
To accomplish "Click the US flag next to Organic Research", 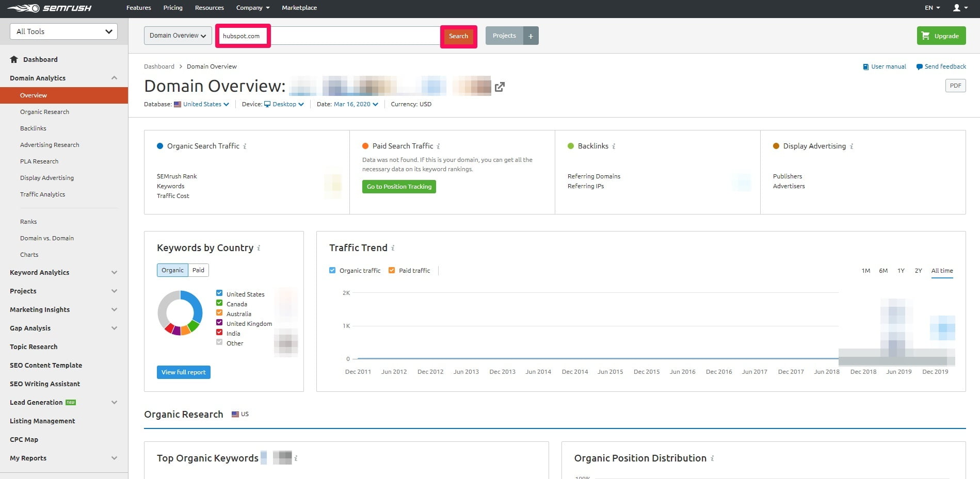I will click(235, 414).
